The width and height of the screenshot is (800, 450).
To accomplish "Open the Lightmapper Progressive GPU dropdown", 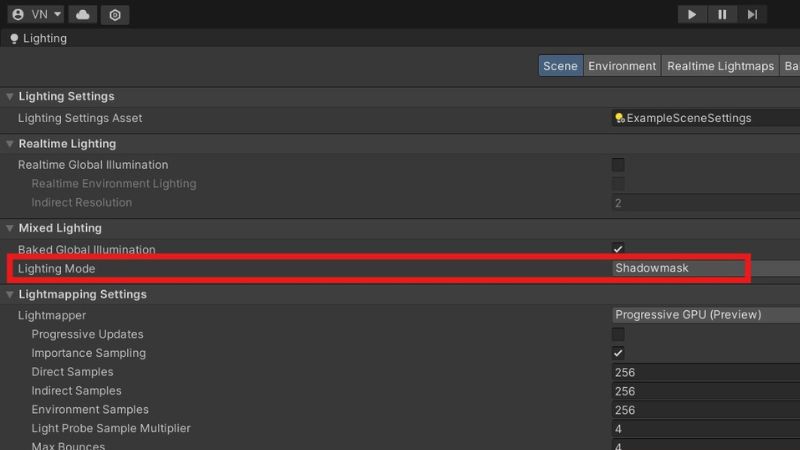I will coord(706,315).
